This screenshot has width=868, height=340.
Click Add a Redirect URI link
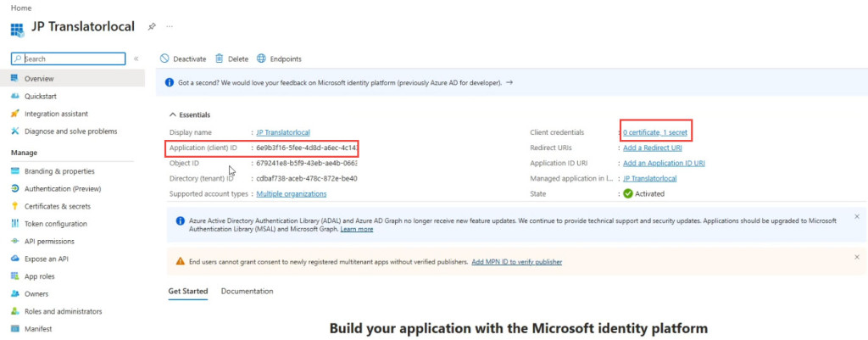coord(652,148)
